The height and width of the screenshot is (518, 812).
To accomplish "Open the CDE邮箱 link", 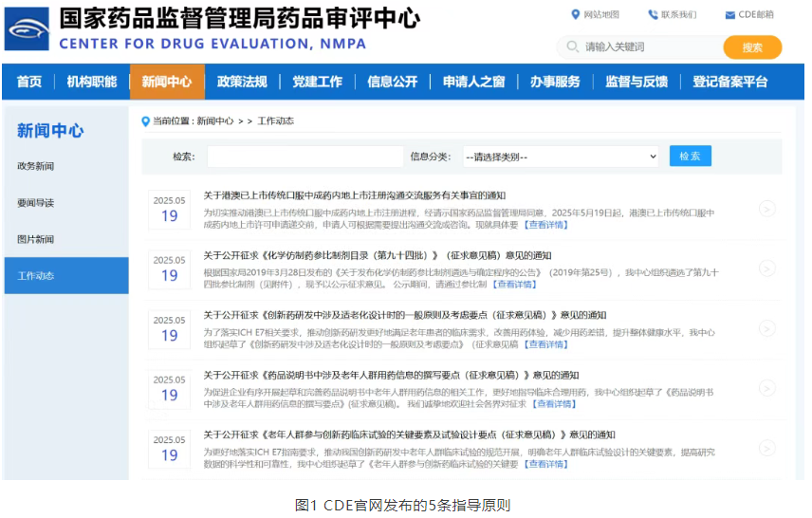I will [755, 14].
